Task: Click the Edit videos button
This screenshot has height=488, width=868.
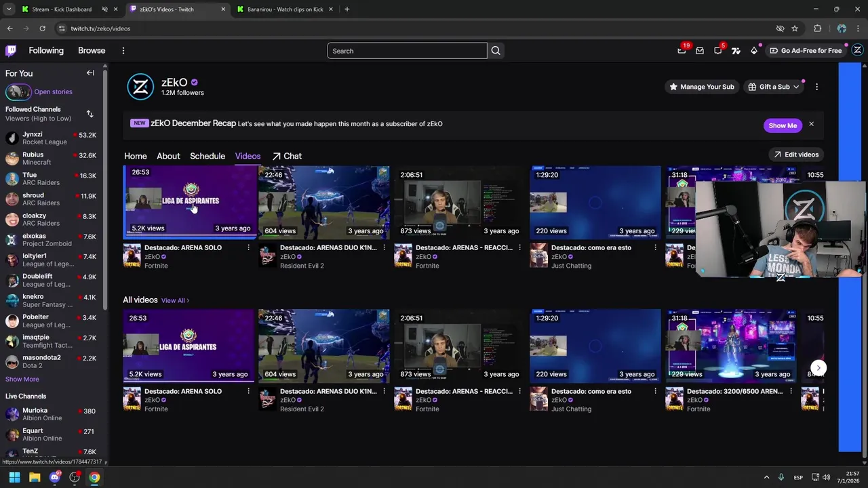Action: (x=796, y=155)
